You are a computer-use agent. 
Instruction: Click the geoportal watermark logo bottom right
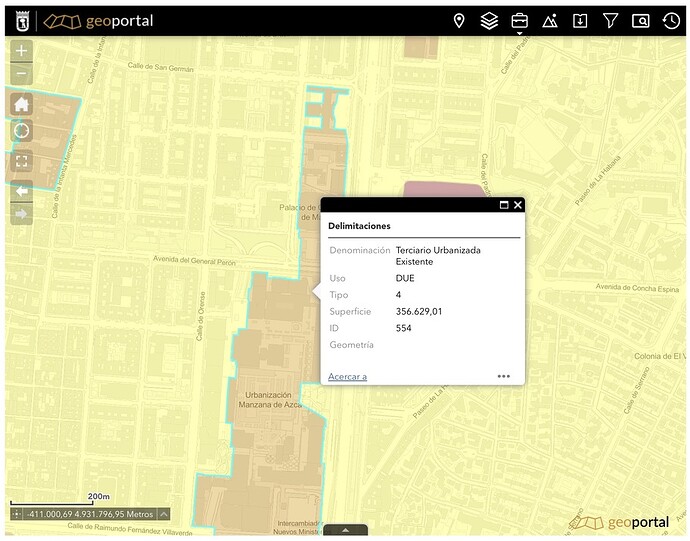pos(620,522)
